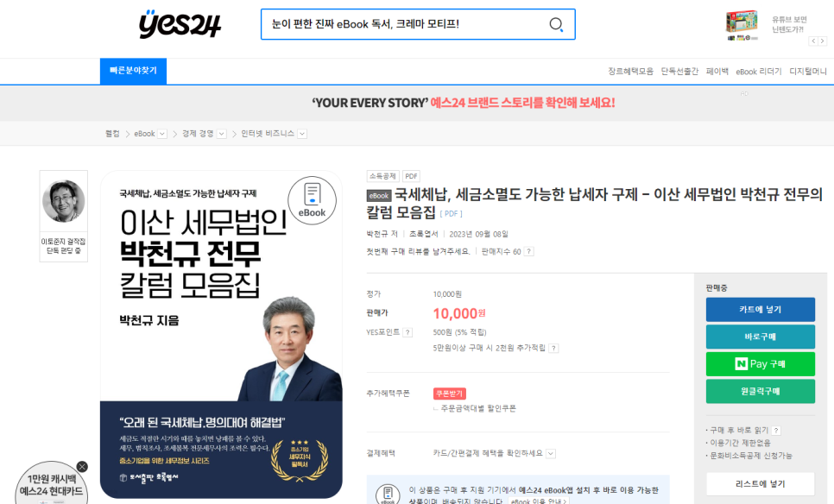This screenshot has width=834, height=504.
Task: Click help icon beside 2천원 추가적립
Action: 553,349
